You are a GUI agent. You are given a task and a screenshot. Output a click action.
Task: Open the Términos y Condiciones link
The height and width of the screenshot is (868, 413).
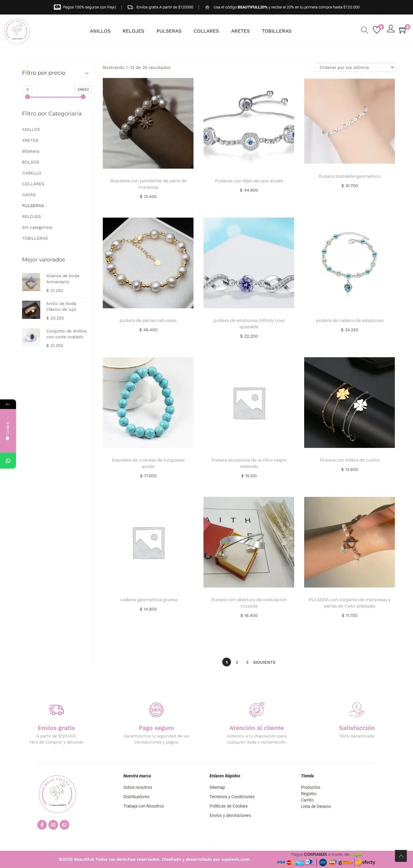pyautogui.click(x=232, y=797)
